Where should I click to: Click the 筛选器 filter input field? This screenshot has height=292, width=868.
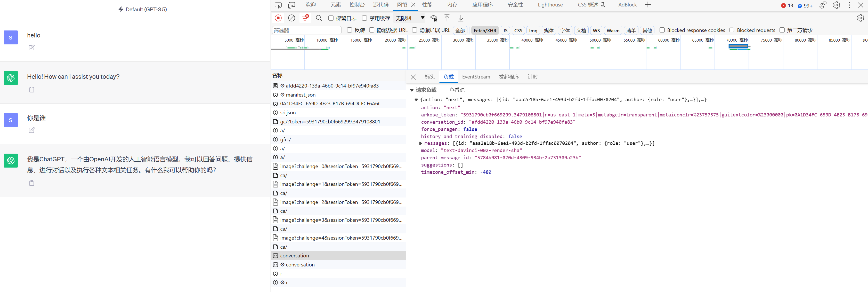pyautogui.click(x=306, y=30)
